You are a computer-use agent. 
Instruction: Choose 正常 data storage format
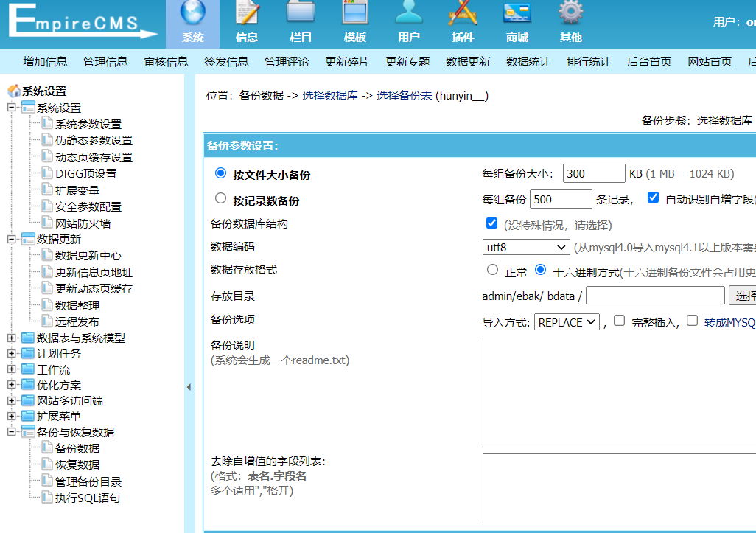coord(493,271)
